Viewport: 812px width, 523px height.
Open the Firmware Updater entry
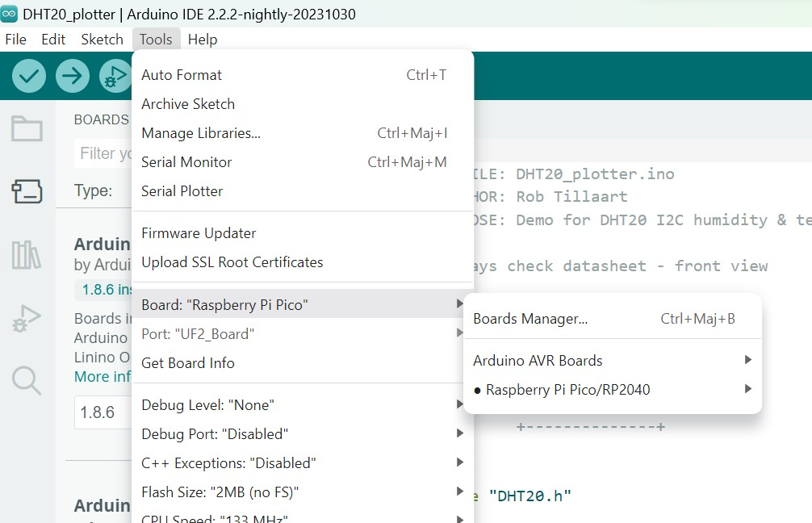click(x=303, y=233)
